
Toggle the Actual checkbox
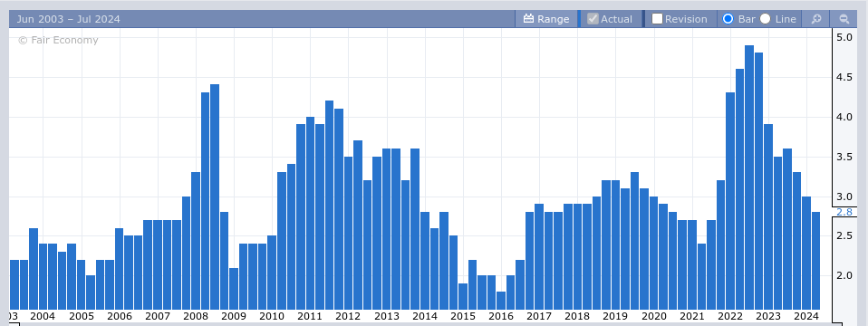[593, 19]
